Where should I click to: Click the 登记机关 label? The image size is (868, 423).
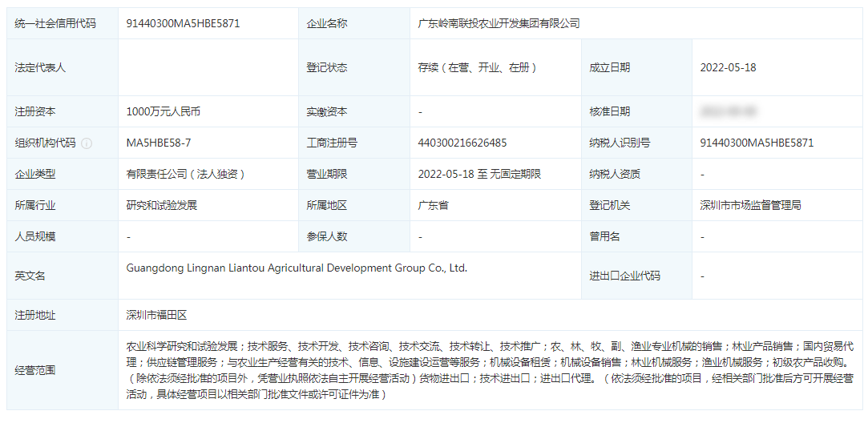click(609, 205)
